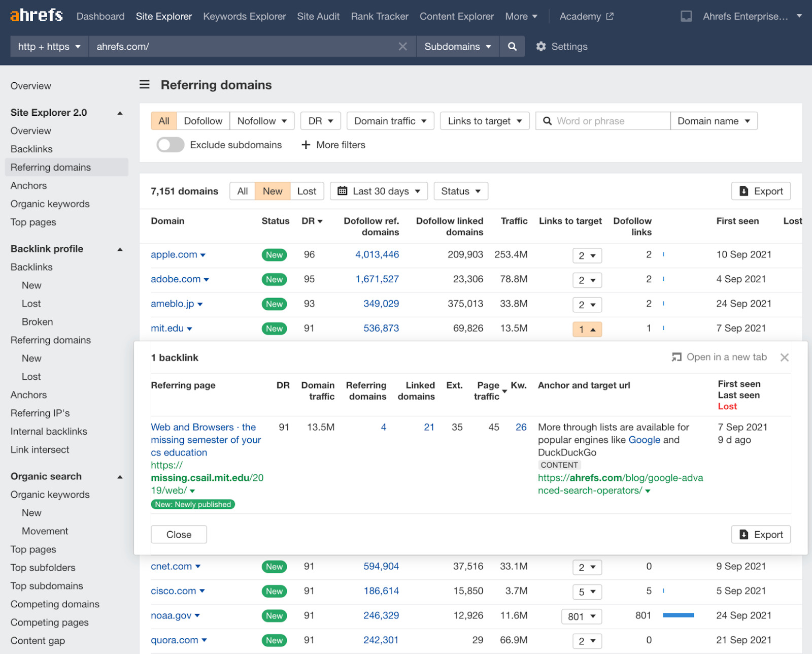Select the Dofollow filter option
This screenshot has width=812, height=654.
coord(203,121)
